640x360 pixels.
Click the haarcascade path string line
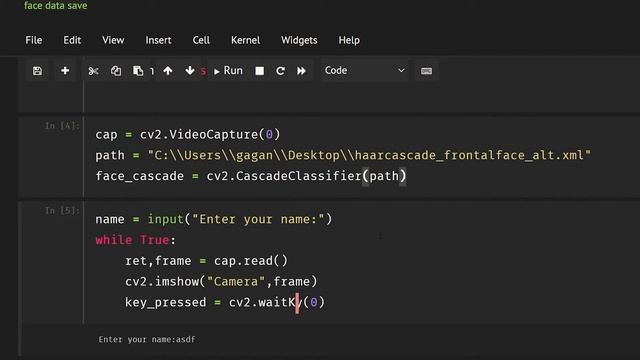coord(343,155)
